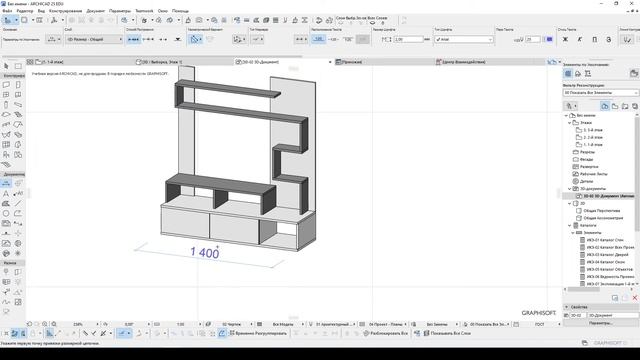The image size is (640, 360).
Task: Select the third construction method option
Action: click(x=163, y=40)
